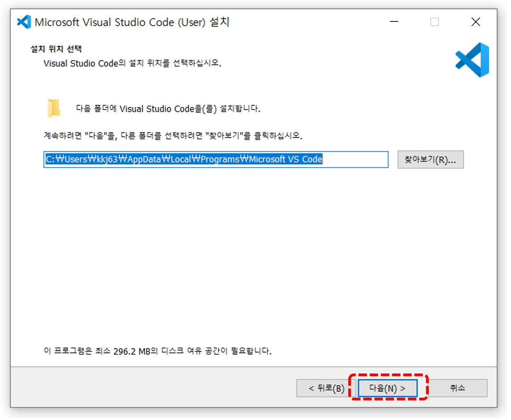Click the window title 'Microsoft Visual Studio Code (User) 설치'
This screenshot has width=511, height=420.
click(x=133, y=22)
